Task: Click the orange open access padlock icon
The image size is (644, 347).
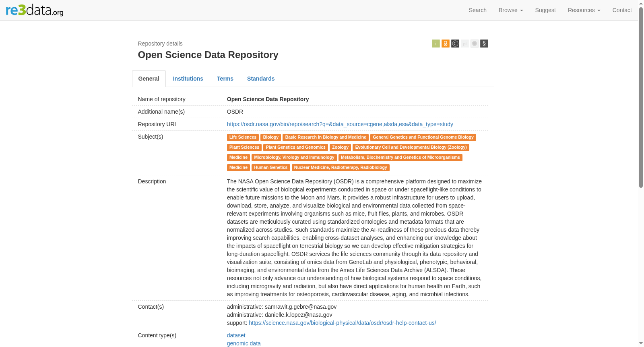Action: pyautogui.click(x=445, y=44)
